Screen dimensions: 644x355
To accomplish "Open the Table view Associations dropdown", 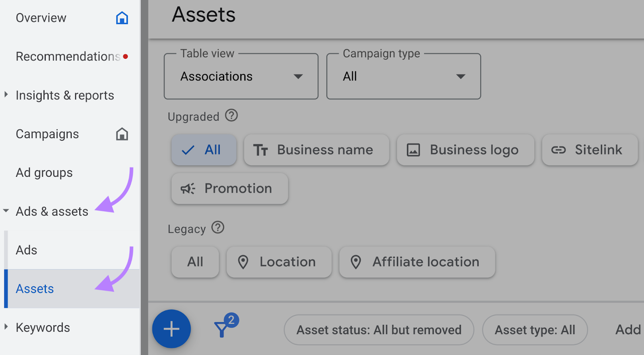I will [241, 76].
